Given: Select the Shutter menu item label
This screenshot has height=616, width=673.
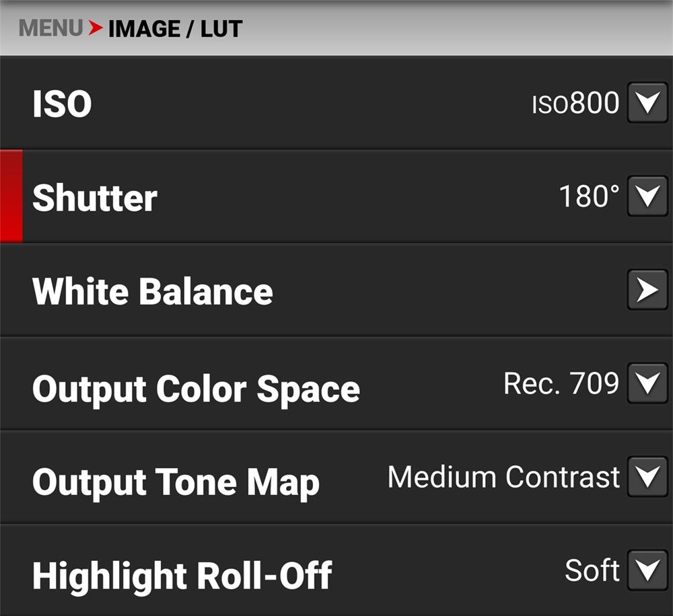Looking at the screenshot, I should (95, 198).
